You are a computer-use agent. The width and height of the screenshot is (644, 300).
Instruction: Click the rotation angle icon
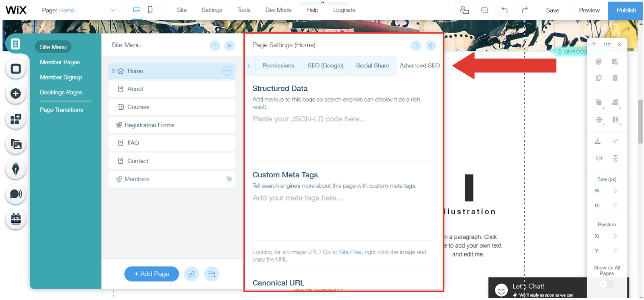pyautogui.click(x=597, y=141)
